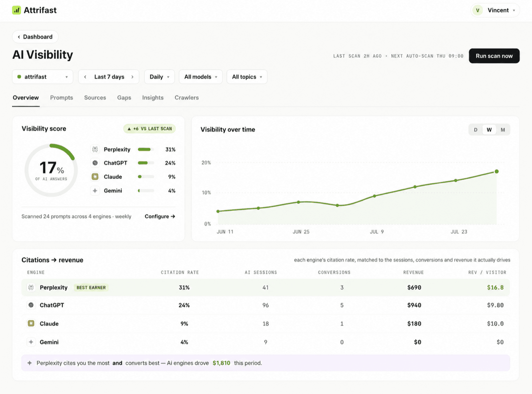Click the $10.0 rev per visitor cell
The width and height of the screenshot is (532, 394).
coord(495,324)
